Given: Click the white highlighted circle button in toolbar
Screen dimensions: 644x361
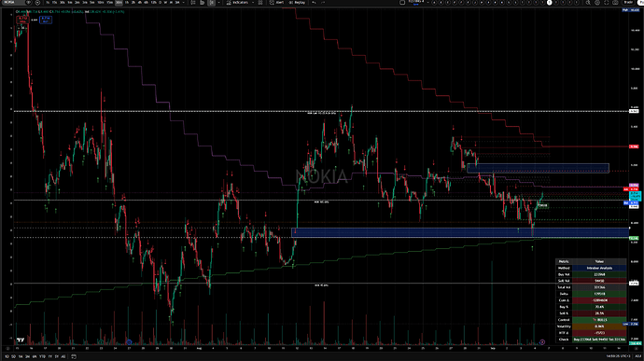Looking at the screenshot, I should click(549, 2).
